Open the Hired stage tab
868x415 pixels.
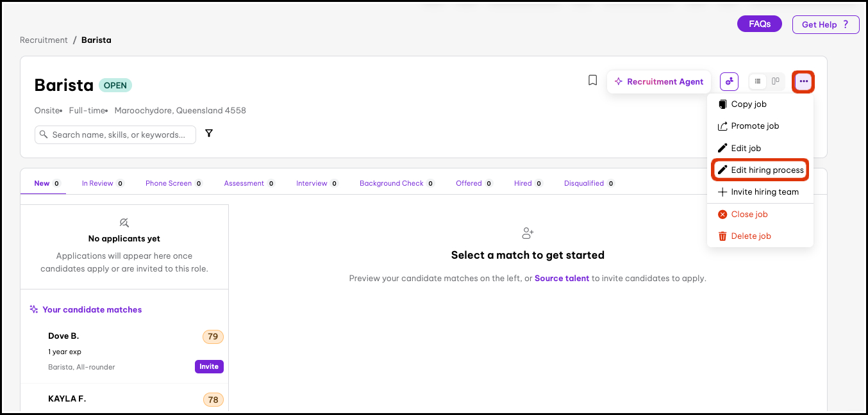point(528,183)
